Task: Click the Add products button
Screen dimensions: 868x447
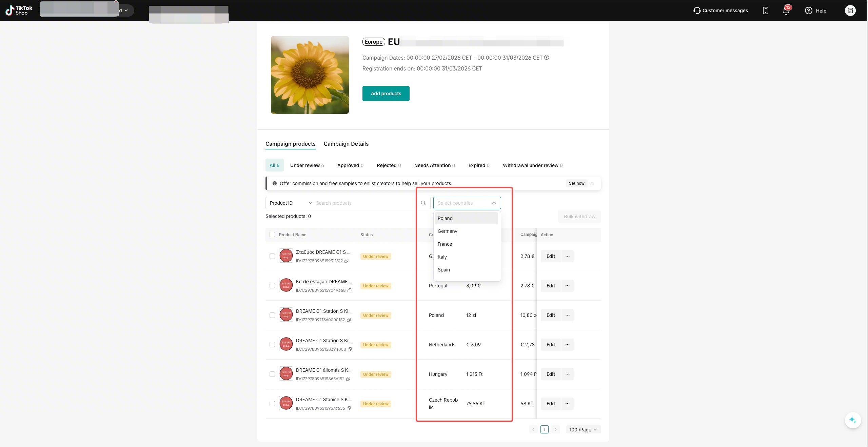Action: [386, 94]
